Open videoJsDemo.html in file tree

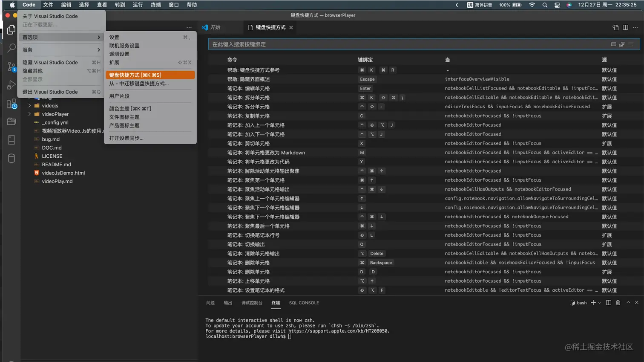coord(63,173)
